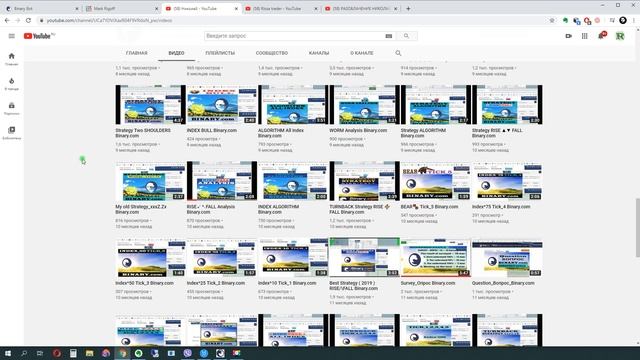Viewport: 640px width, 360px height.
Task: Open Task View on the taskbar
Action: 40,353
